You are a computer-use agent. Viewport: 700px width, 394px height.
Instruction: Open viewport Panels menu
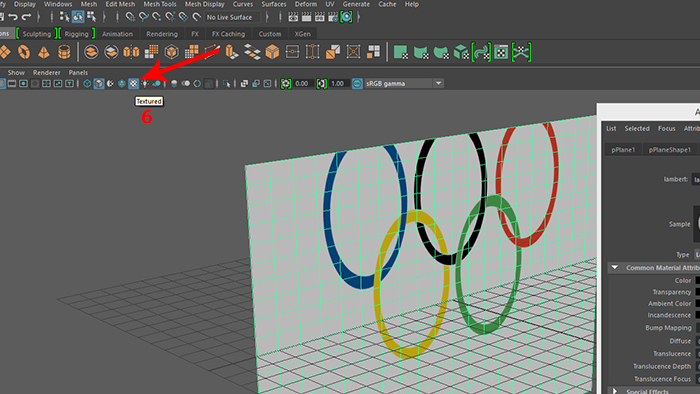[x=78, y=72]
